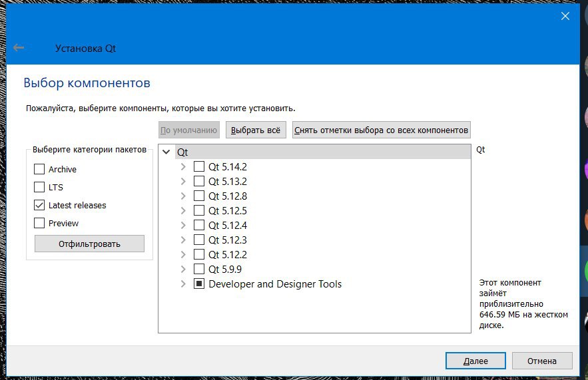Expand Developer and Designer Tools node
The width and height of the screenshot is (588, 380).
(183, 284)
